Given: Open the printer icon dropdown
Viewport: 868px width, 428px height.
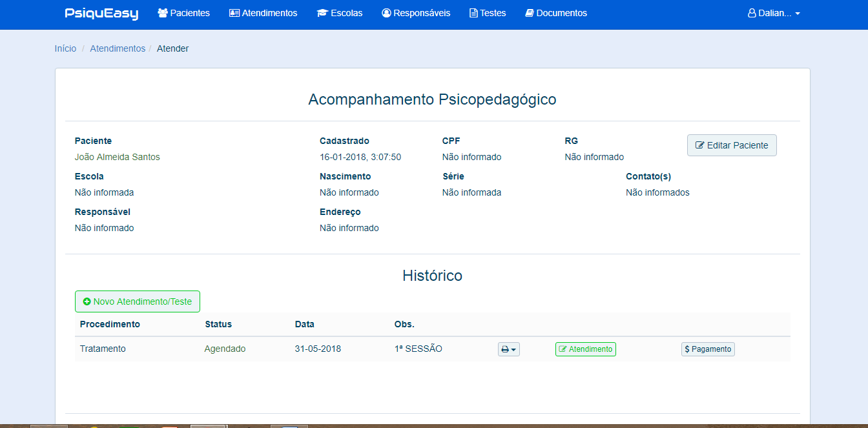Looking at the screenshot, I should [509, 349].
